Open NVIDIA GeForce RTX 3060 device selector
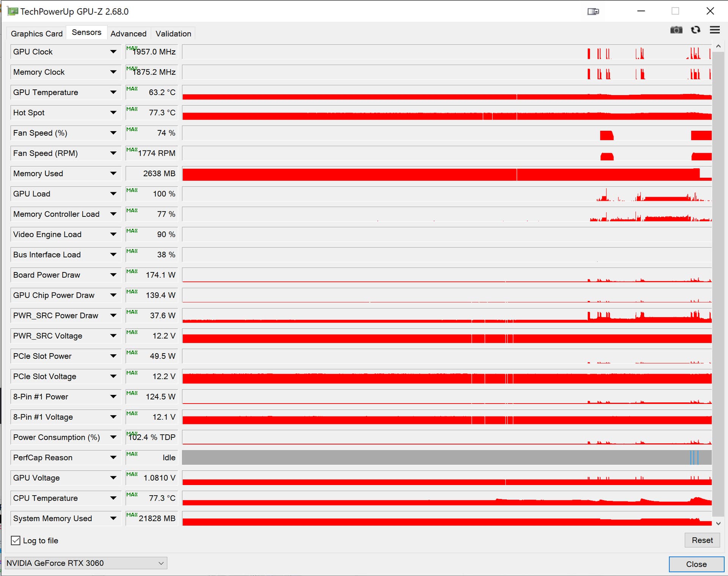Viewport: 728px width, 576px height. (x=86, y=563)
